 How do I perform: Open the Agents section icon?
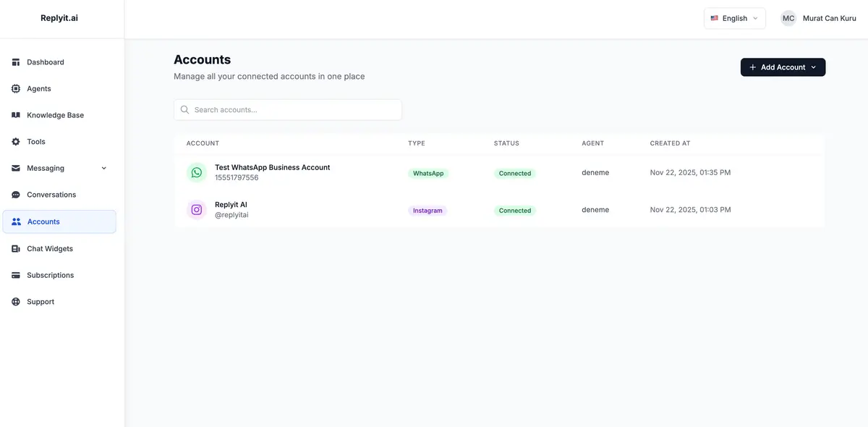[15, 88]
